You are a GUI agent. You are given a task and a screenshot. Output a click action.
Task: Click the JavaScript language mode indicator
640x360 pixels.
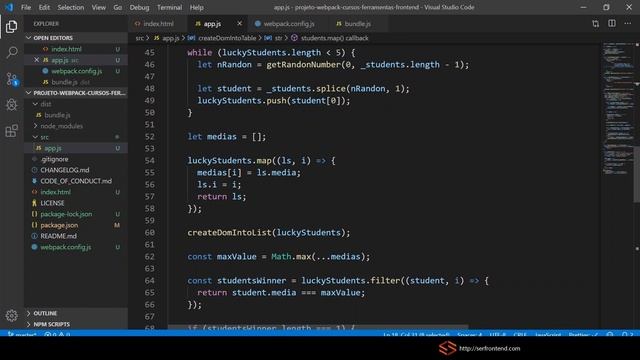point(548,335)
